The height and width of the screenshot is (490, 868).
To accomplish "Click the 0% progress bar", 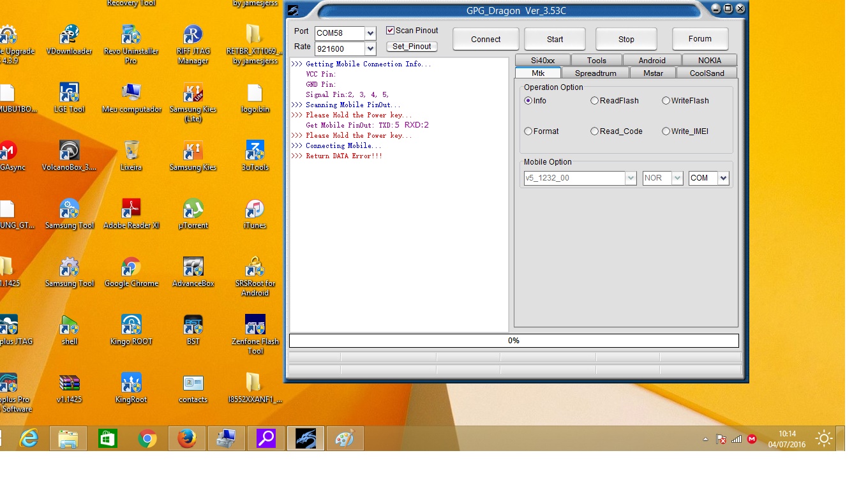I will point(514,341).
